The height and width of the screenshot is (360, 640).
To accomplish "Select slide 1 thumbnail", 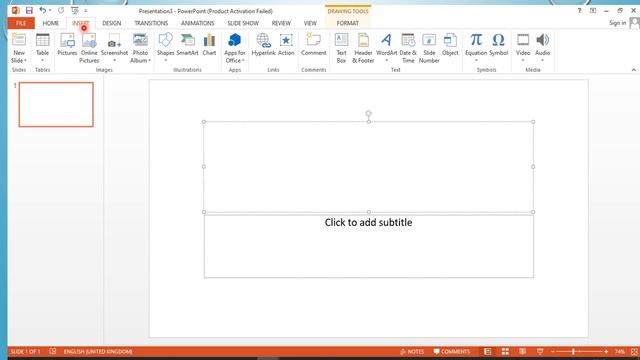I will [x=56, y=104].
